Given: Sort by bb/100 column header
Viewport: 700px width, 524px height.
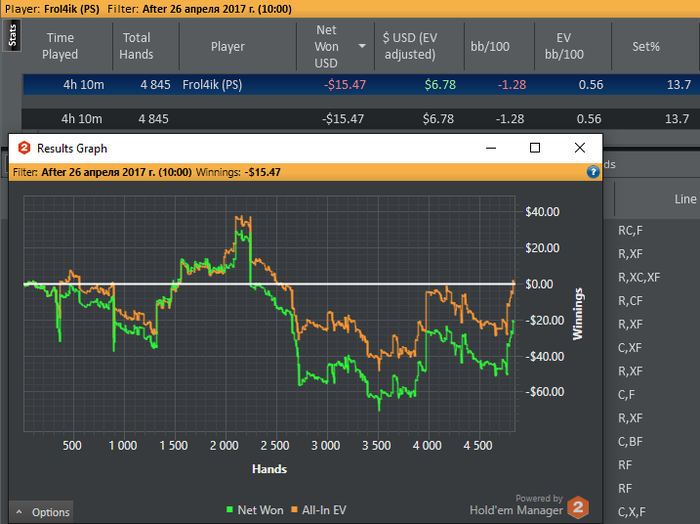Looking at the screenshot, I should point(490,46).
